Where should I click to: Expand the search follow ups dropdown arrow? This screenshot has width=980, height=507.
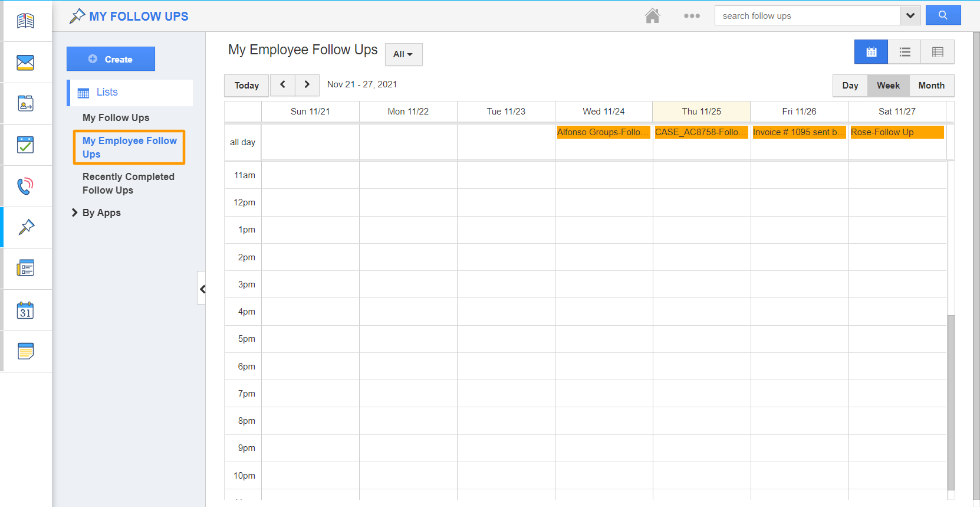(910, 16)
